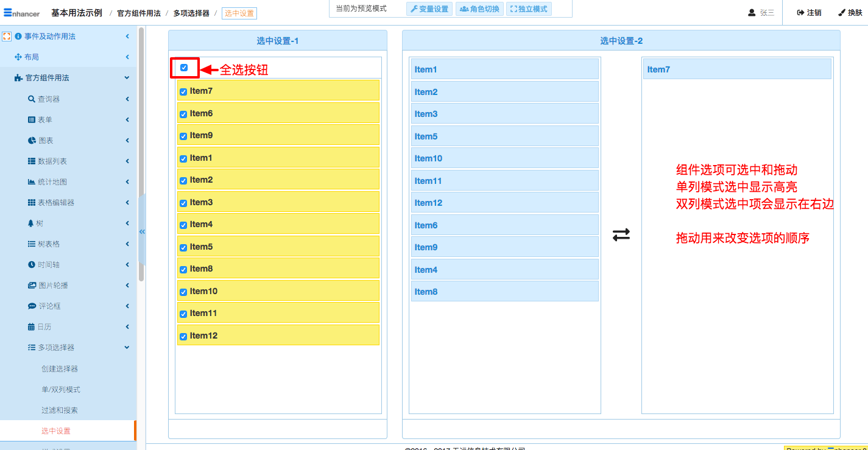
Task: Click the 注销 logout button
Action: tap(809, 13)
